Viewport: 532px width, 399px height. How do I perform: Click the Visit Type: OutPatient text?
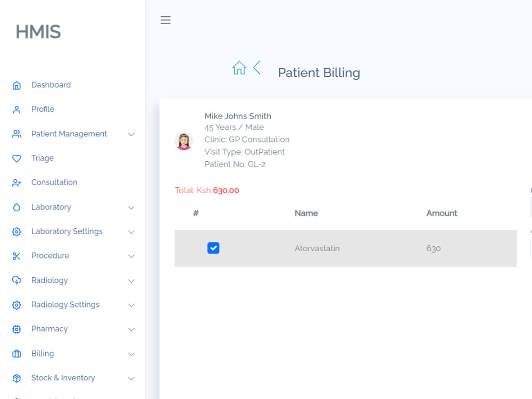244,152
